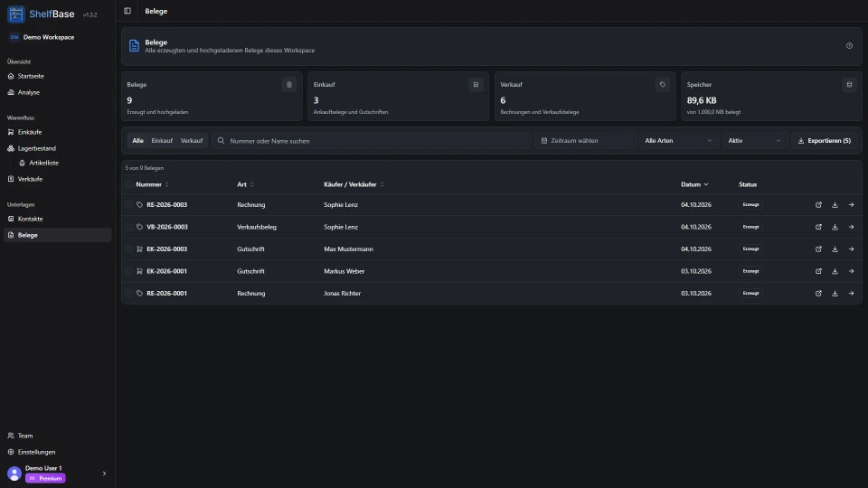Click the Premium badge
The width and height of the screenshot is (868, 488).
click(45, 479)
